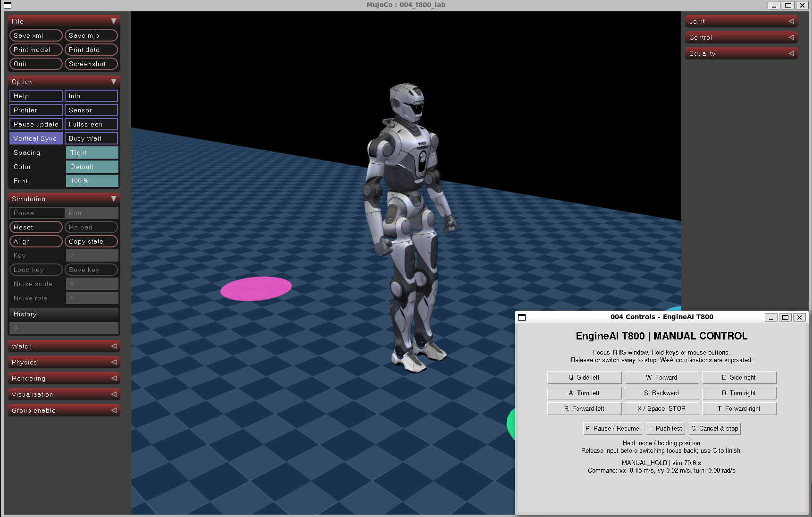This screenshot has width=812, height=517.
Task: Expand the Rendering section
Action: pos(64,378)
